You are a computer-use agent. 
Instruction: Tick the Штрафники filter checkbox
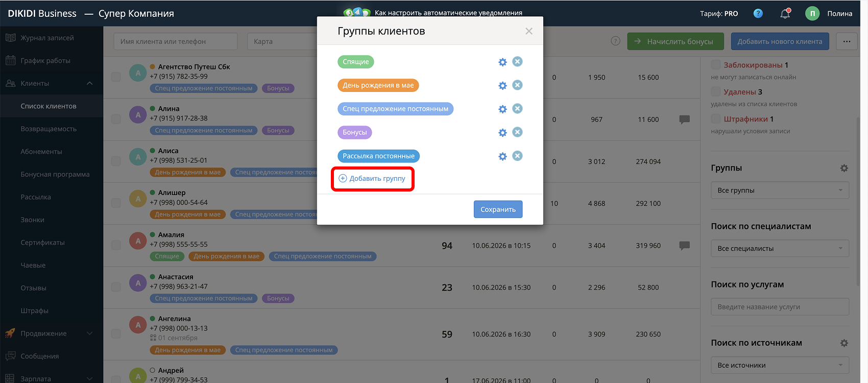click(x=716, y=118)
